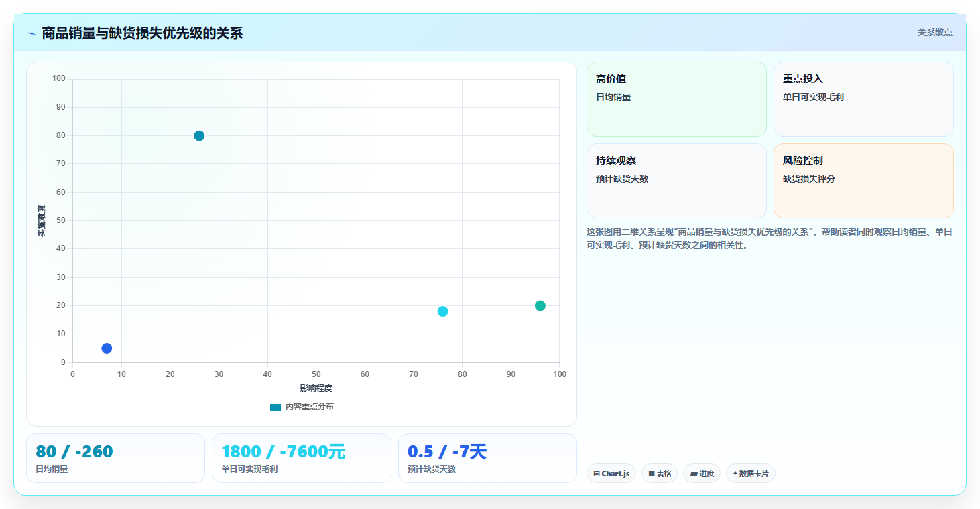
Task: Click the 预计缺货天数 label under 0.5 / -7天
Action: point(432,469)
